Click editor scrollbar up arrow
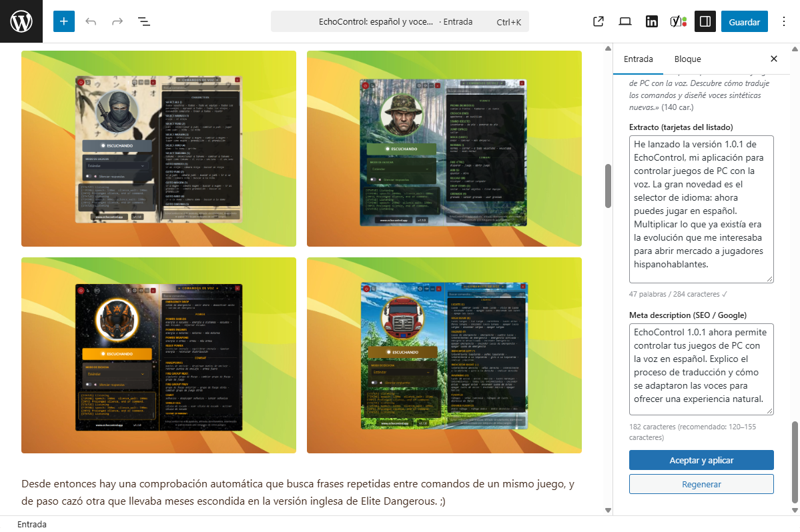Image resolution: width=800 pixels, height=532 pixels. (x=608, y=49)
